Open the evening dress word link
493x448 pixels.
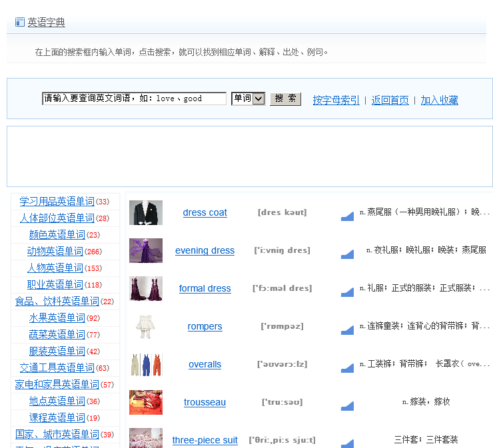205,251
